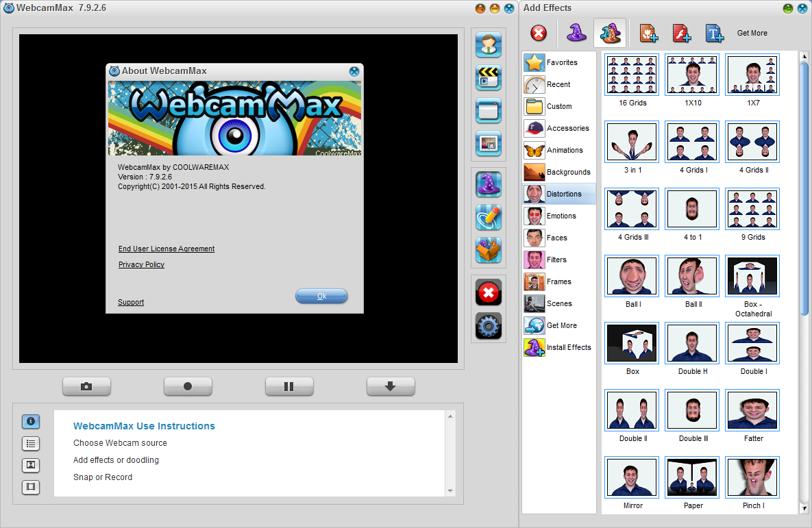Click Install Effects in the category list
The width and height of the screenshot is (812, 528).
pos(559,347)
